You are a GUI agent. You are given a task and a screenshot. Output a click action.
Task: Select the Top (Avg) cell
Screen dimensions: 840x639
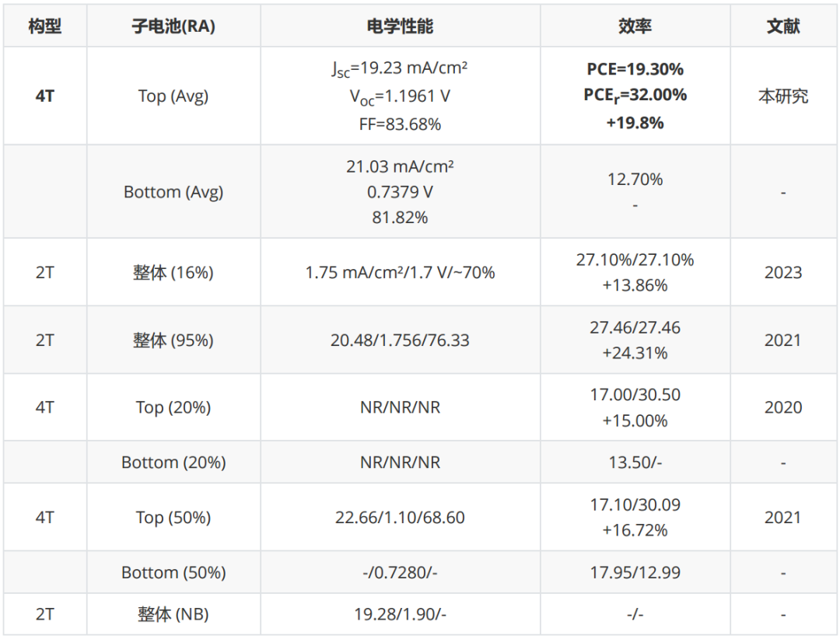173,96
